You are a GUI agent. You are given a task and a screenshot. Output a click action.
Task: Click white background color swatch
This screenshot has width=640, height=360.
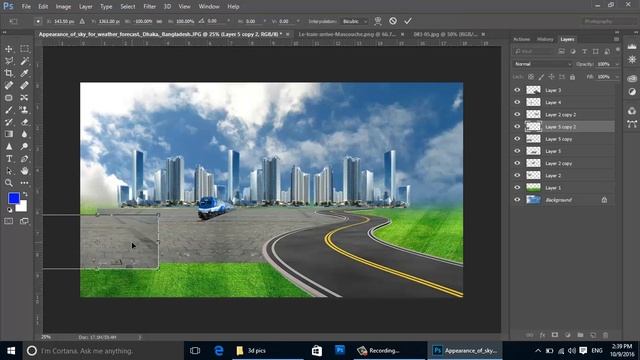pos(22,207)
